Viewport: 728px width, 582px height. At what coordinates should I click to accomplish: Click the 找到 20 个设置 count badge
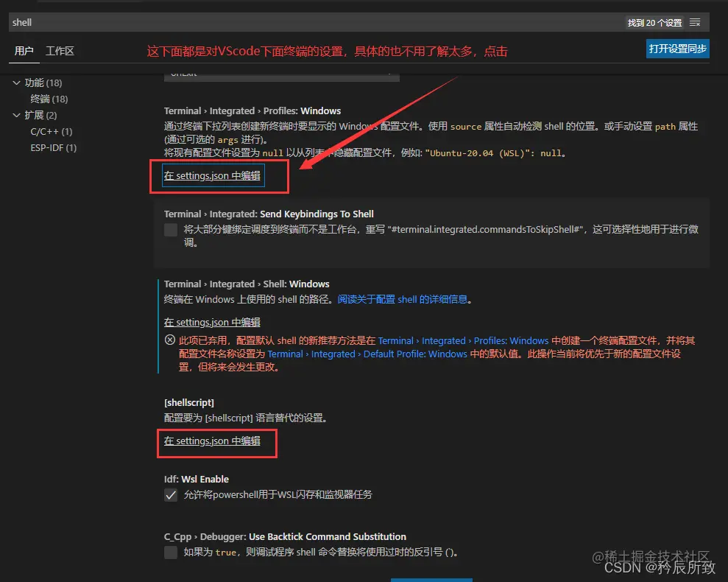(x=654, y=23)
